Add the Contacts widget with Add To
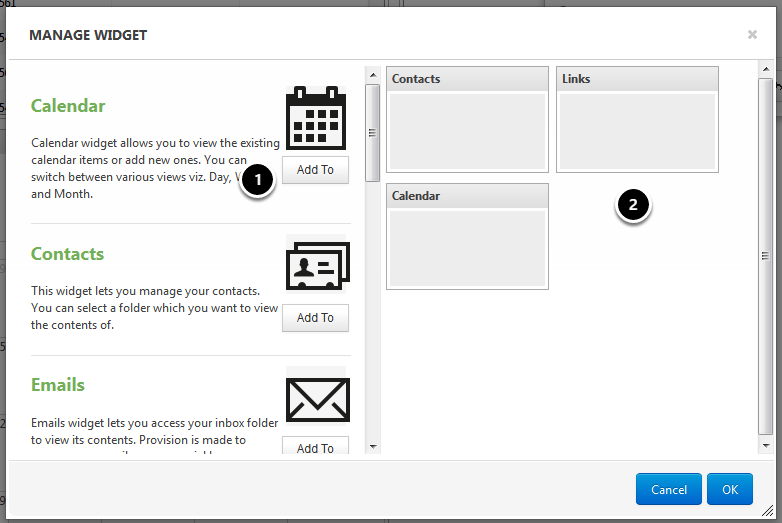 coord(315,318)
